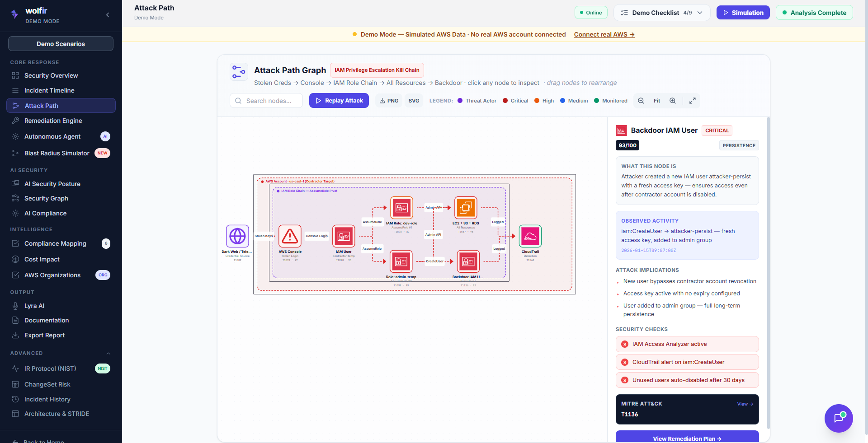
Task: Open the Security Graph icon
Action: point(15,198)
